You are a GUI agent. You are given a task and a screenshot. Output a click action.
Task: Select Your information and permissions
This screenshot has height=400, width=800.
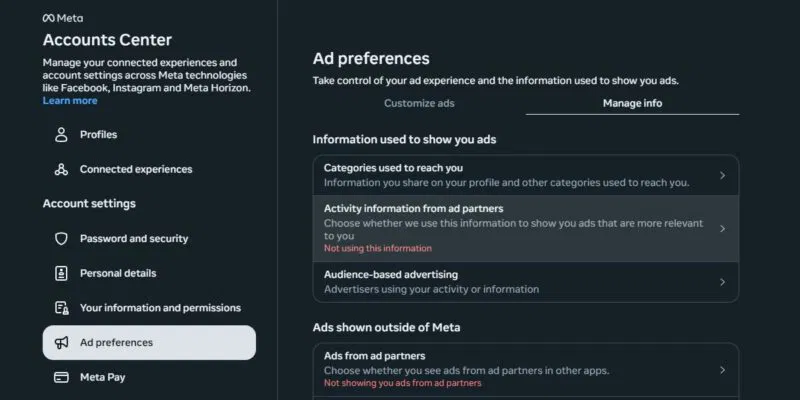160,308
